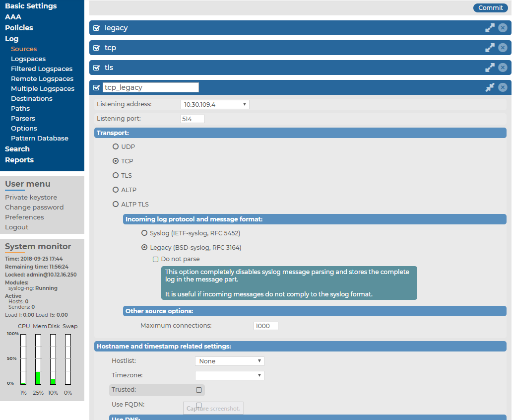Click Hostname and timestamp related settings header
Viewport: 512px width, 420px height.
[300, 347]
